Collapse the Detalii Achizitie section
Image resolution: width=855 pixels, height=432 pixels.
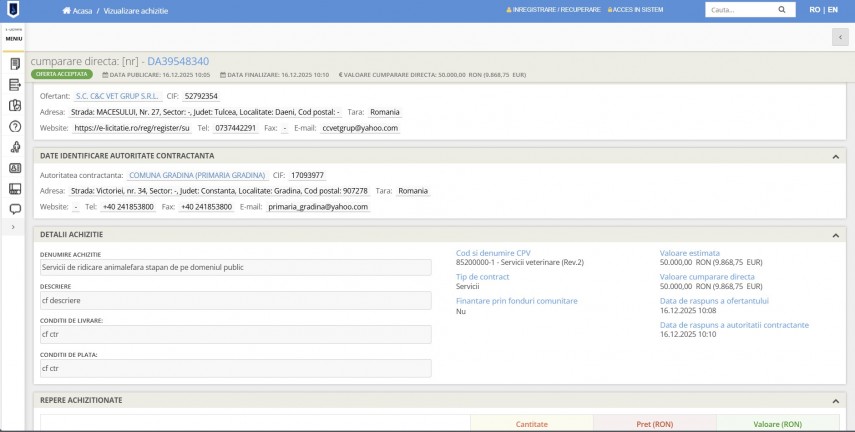coord(835,235)
